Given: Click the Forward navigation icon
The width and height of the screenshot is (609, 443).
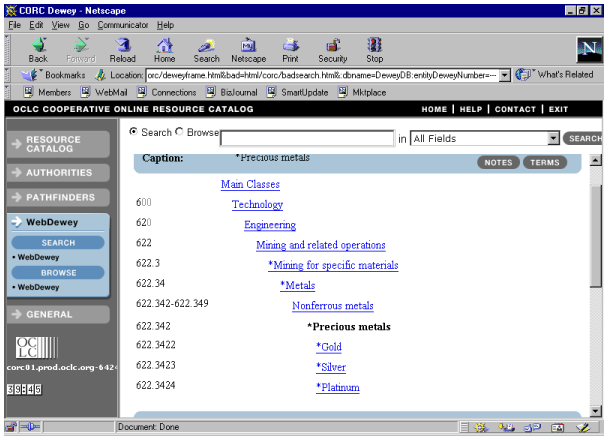Looking at the screenshot, I should coord(81,50).
